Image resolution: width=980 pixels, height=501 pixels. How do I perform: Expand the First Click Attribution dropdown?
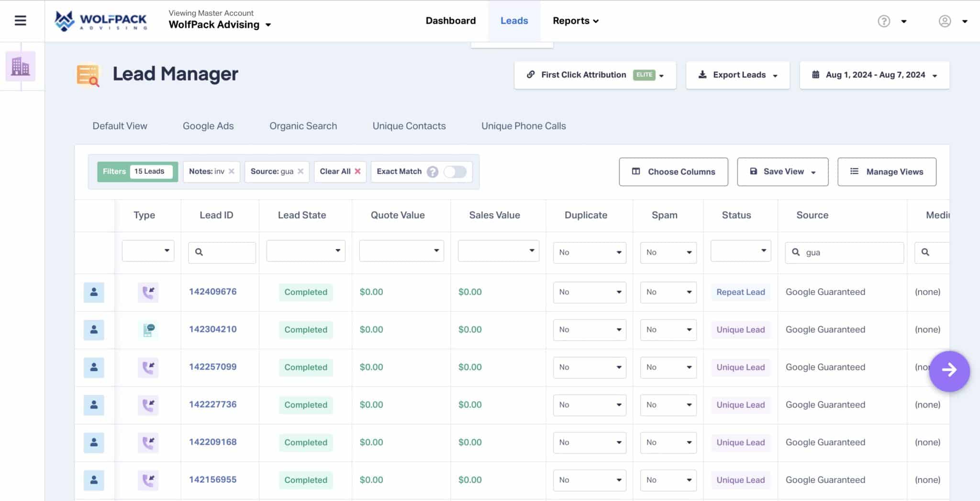pyautogui.click(x=662, y=75)
